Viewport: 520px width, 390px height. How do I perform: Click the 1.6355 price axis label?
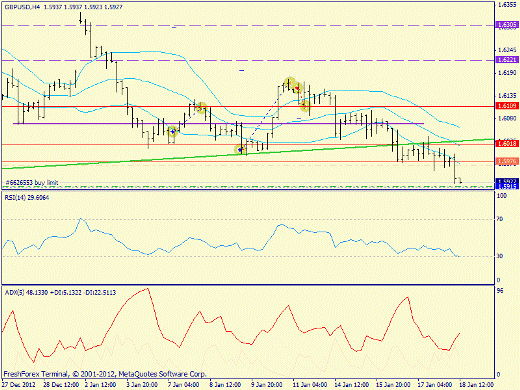pyautogui.click(x=507, y=5)
